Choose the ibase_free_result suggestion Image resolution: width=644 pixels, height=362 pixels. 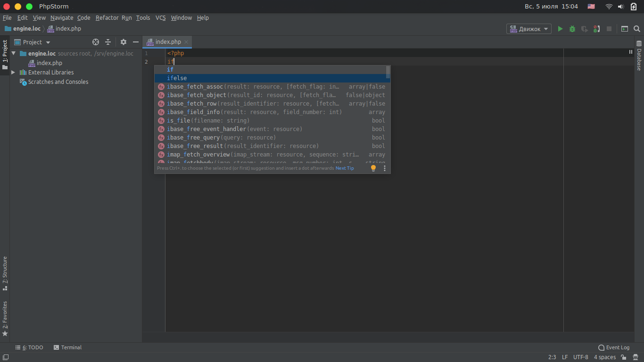click(270, 146)
